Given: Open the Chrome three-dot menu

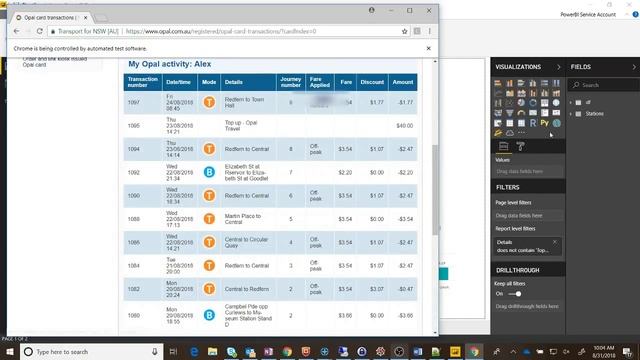Looking at the screenshot, I should pos(429,31).
